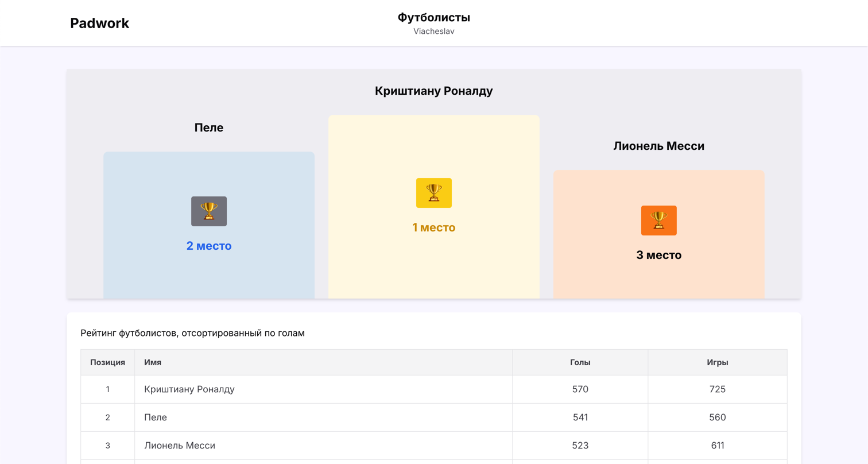Select the Криштиану Роналду table row name
Viewport: 868px width, 464px height.
189,389
